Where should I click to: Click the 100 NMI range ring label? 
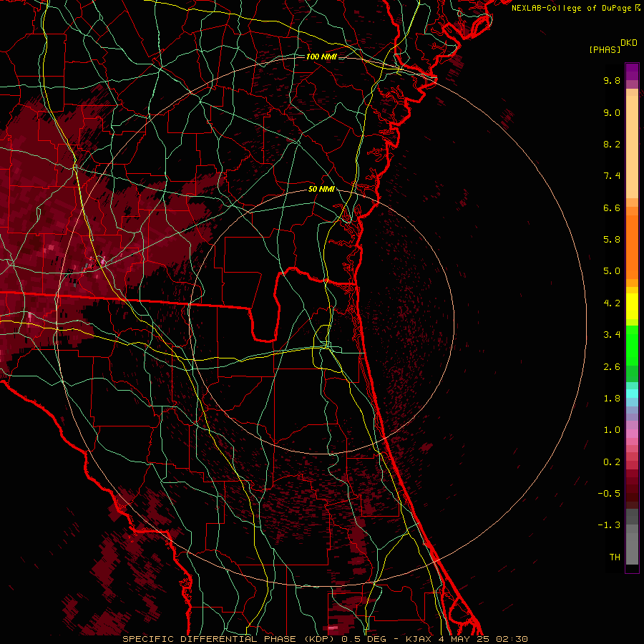click(321, 57)
